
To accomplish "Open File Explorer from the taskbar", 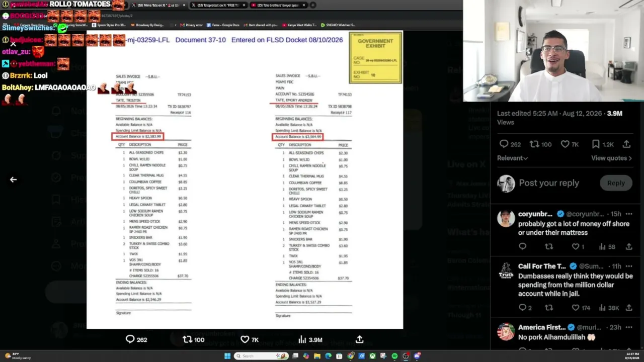I will (x=317, y=356).
